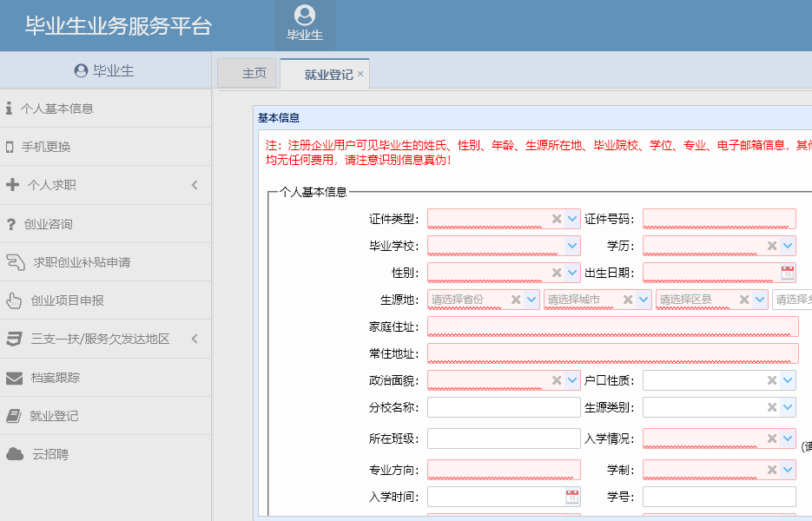
Task: Click the 就业登记 book icon in sidebar
Action: tap(14, 416)
